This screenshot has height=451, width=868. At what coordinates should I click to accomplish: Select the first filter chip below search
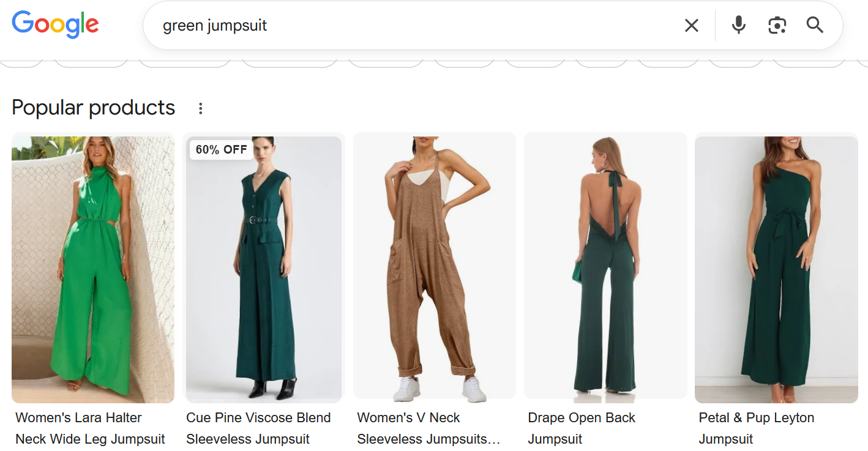21,62
